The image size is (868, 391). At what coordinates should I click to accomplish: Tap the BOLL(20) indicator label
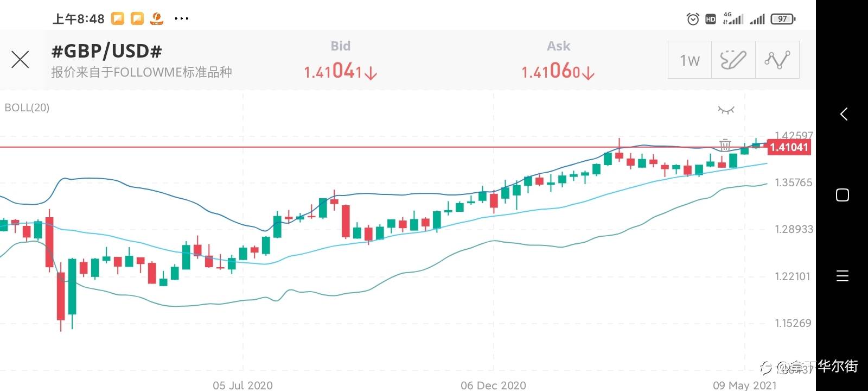point(27,108)
